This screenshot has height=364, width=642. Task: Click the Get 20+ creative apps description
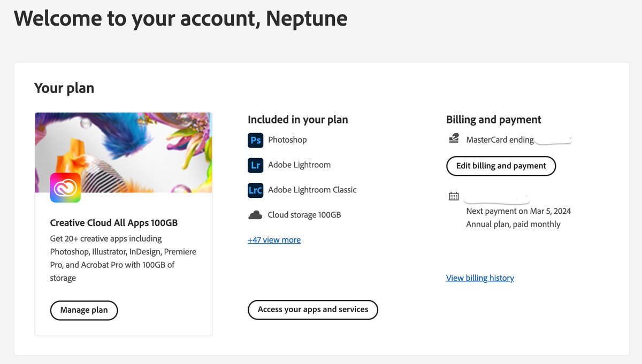(x=123, y=258)
